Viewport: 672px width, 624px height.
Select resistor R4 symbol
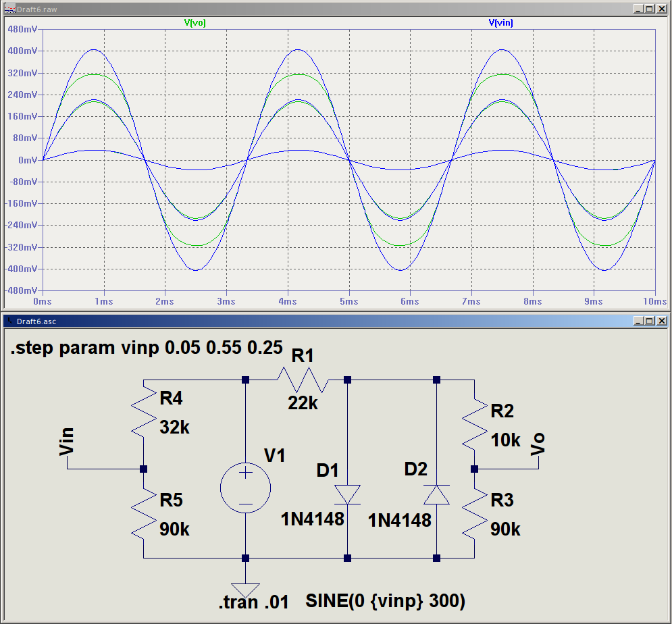pyautogui.click(x=144, y=412)
